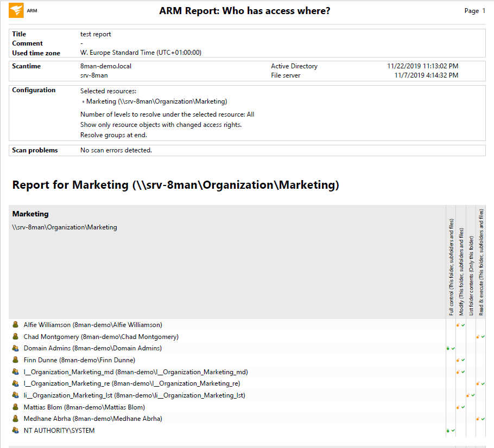The image size is (494, 448).
Task: Select the Medhane Abrha row name
Action: coord(93,419)
